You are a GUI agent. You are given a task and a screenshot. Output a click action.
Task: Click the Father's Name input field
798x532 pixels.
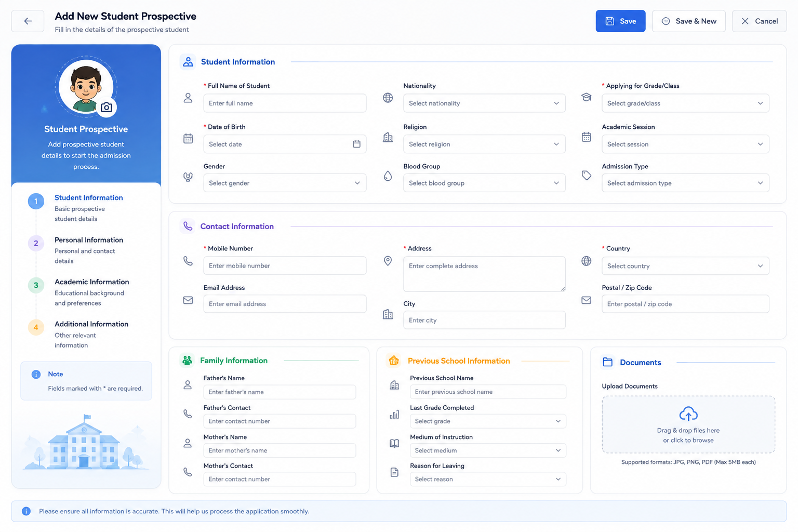(x=280, y=392)
